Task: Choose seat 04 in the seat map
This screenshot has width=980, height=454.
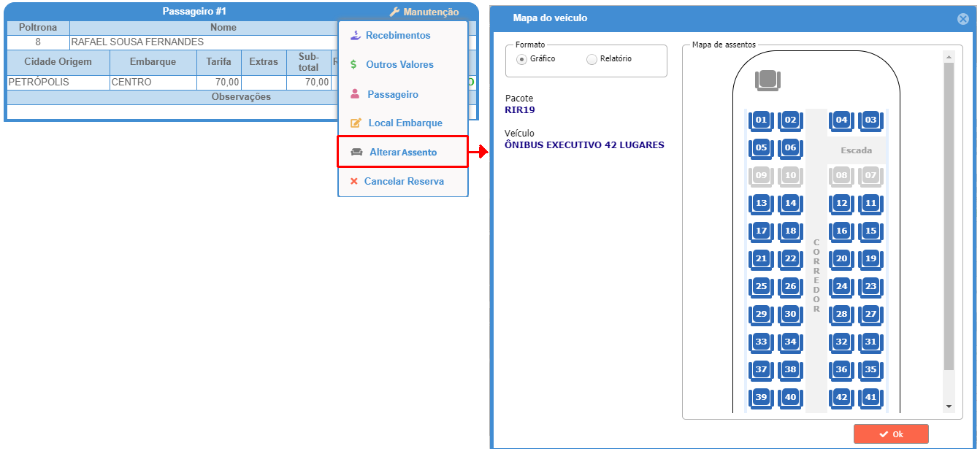Action: [841, 120]
